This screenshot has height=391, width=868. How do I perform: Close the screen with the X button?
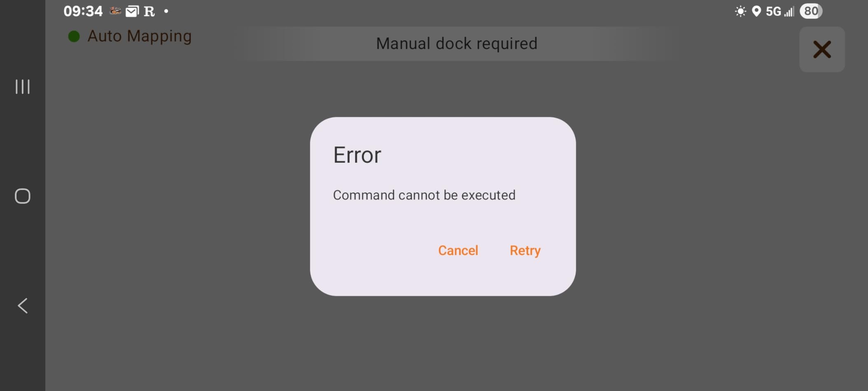coord(822,49)
